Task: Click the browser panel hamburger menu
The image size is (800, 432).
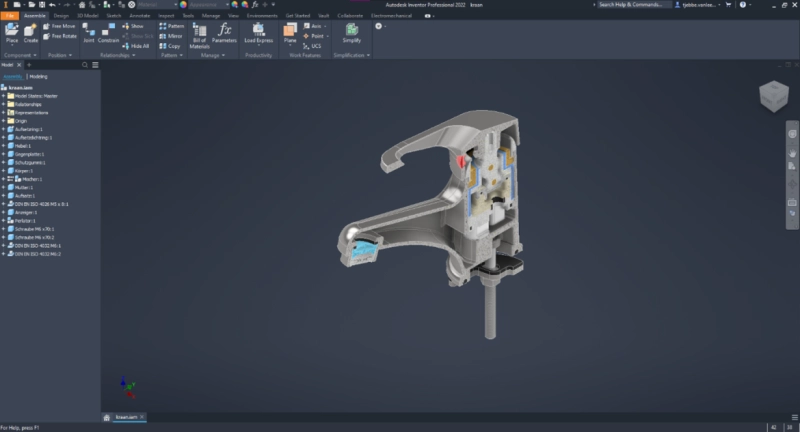Action: pos(95,65)
